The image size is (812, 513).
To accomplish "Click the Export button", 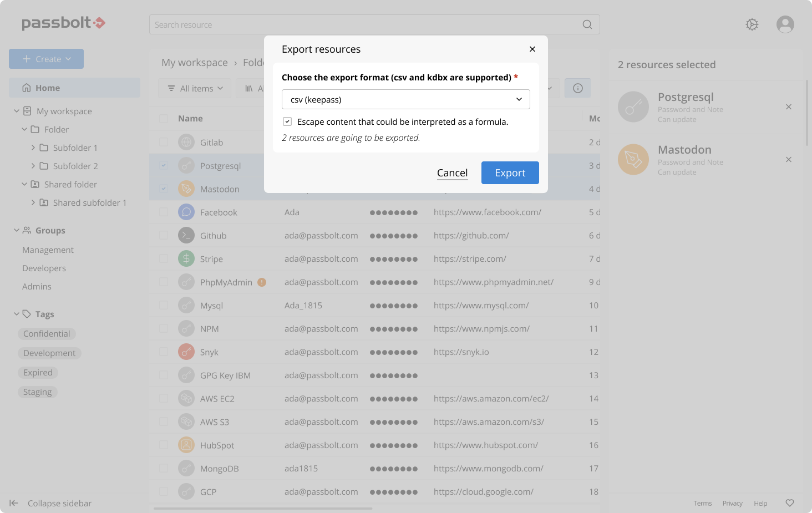I will click(510, 172).
